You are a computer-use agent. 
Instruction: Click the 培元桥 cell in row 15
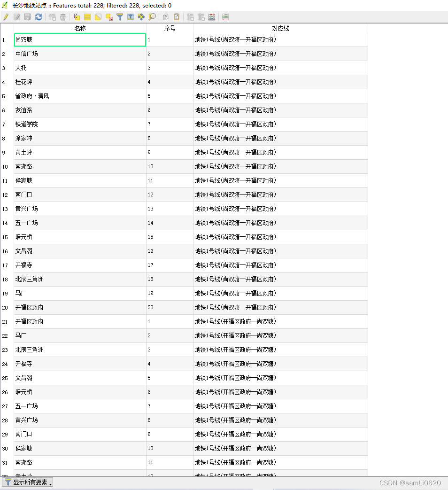80,237
